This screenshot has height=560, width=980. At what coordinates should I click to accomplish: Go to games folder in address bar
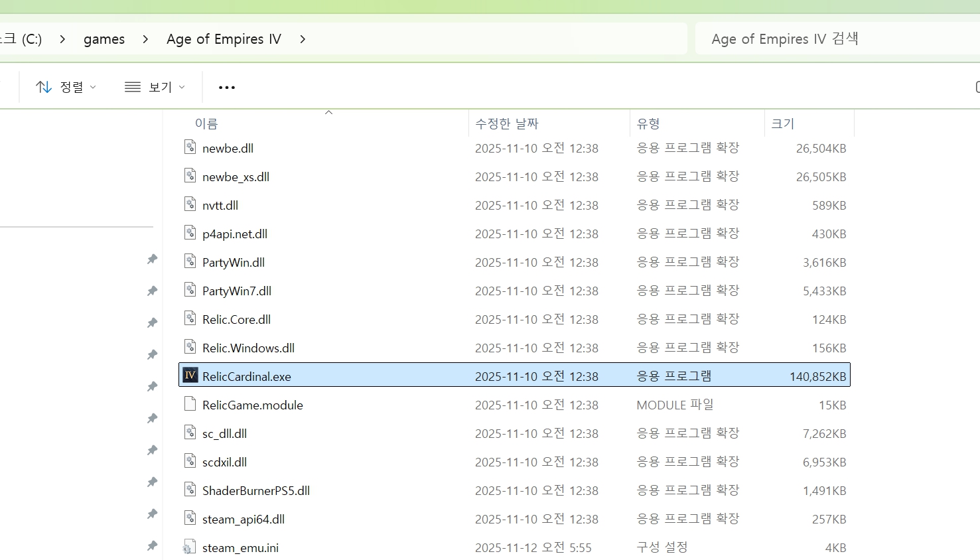[104, 39]
